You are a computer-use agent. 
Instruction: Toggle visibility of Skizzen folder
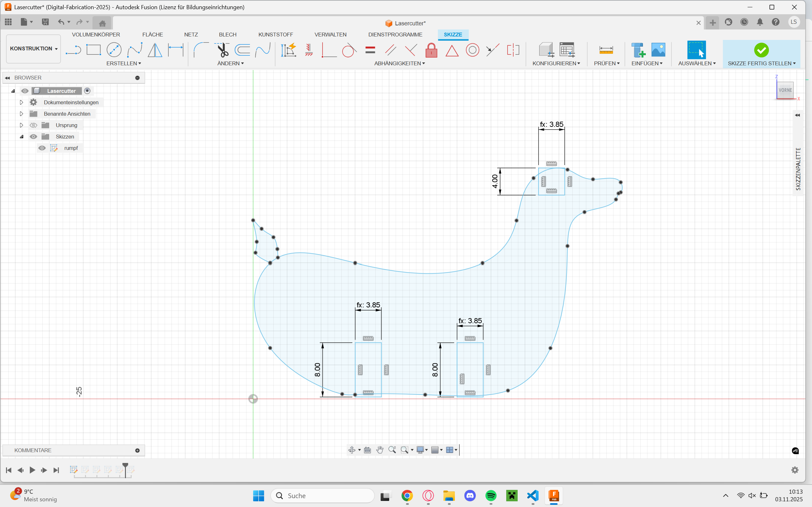33,137
